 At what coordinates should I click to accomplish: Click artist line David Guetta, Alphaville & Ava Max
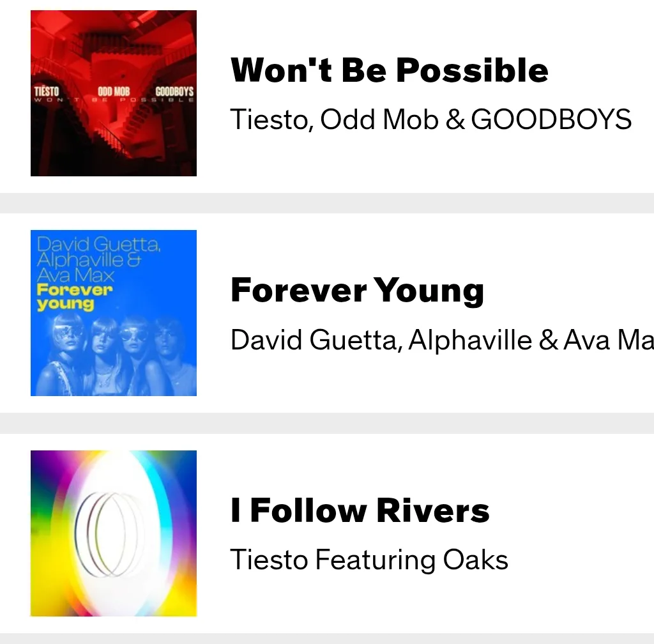441,340
